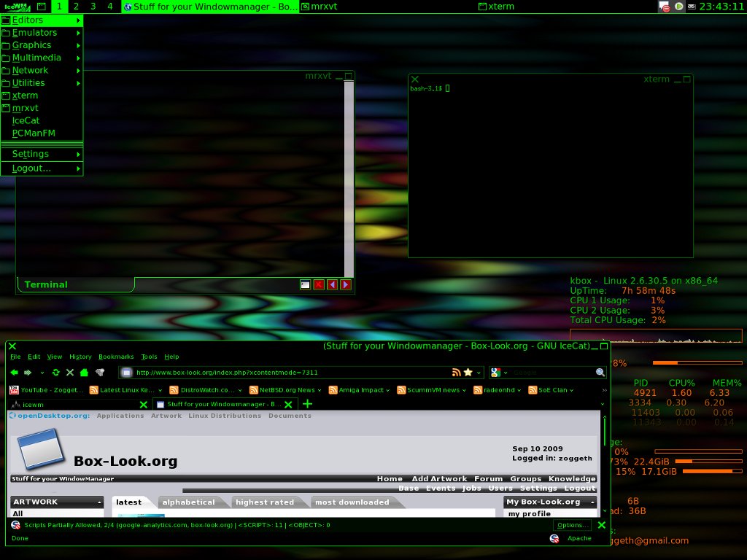
Task: Reload the page in IceCat
Action: tap(55, 373)
